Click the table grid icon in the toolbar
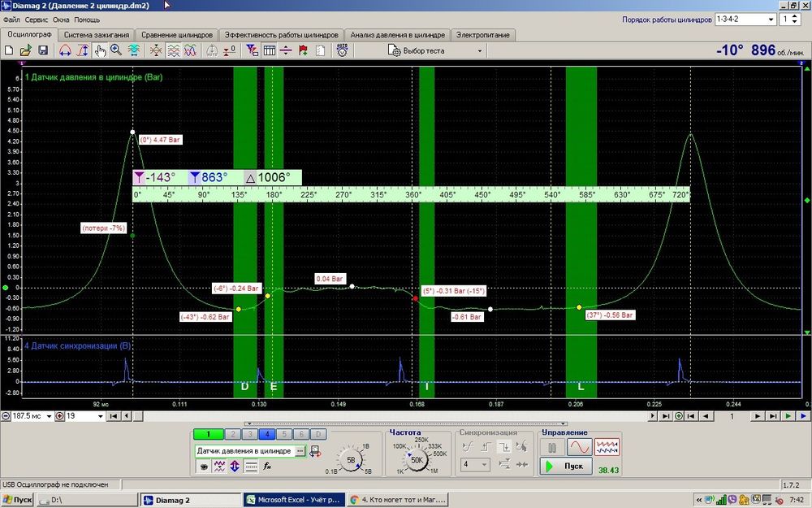This screenshot has height=508, width=812. point(269,50)
